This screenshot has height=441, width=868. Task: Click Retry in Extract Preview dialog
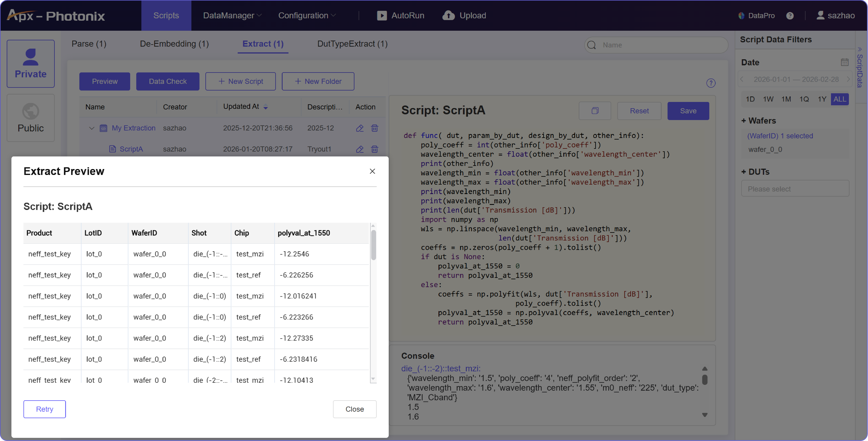pos(45,409)
